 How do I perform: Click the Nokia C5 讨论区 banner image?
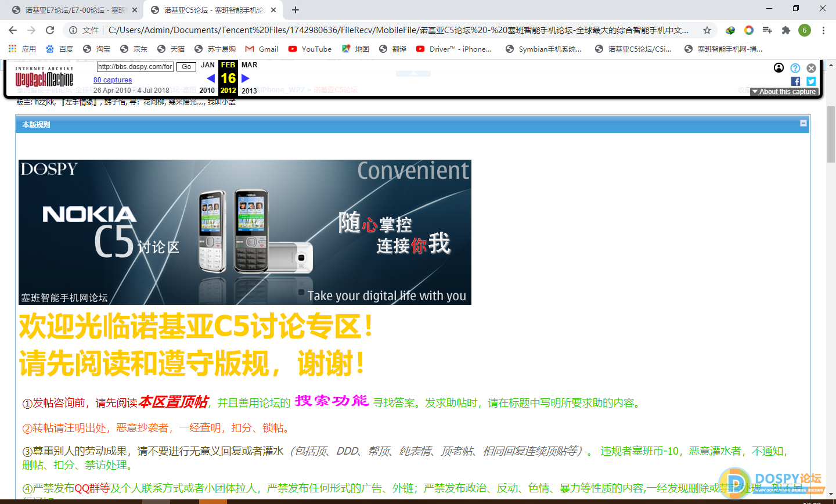tap(245, 232)
